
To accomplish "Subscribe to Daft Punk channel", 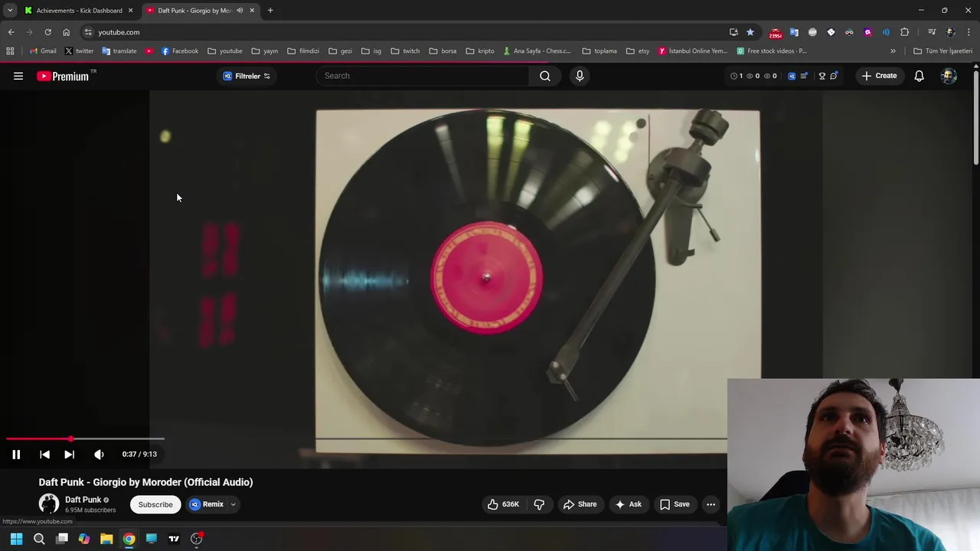I will [155, 504].
